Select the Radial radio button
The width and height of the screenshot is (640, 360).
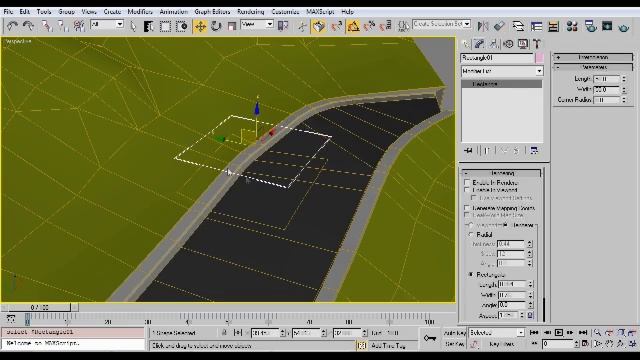[471, 235]
